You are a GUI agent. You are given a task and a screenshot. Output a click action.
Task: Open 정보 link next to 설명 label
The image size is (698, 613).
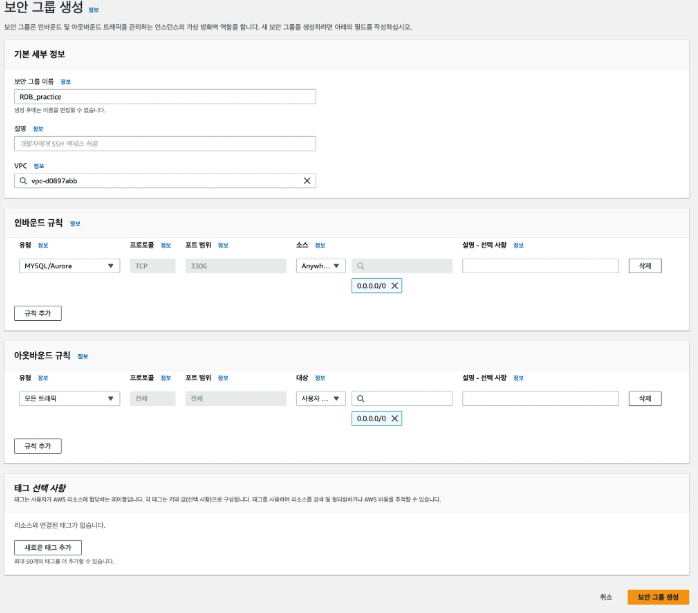38,129
